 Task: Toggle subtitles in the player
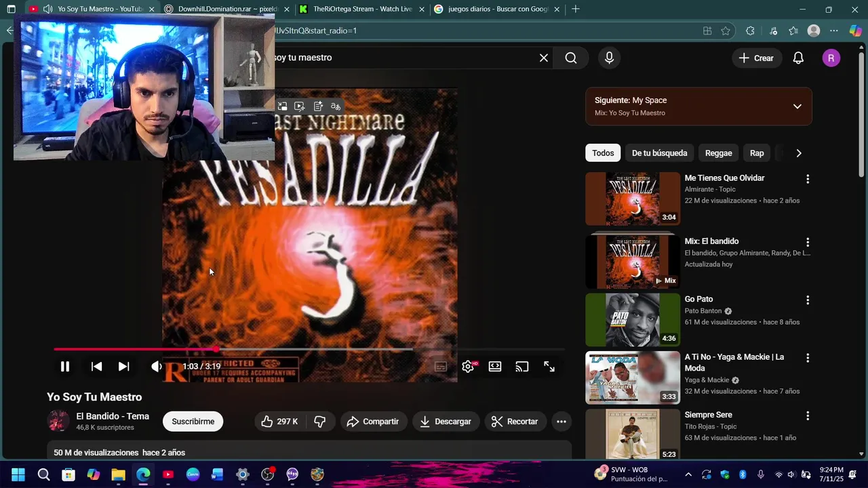click(441, 367)
